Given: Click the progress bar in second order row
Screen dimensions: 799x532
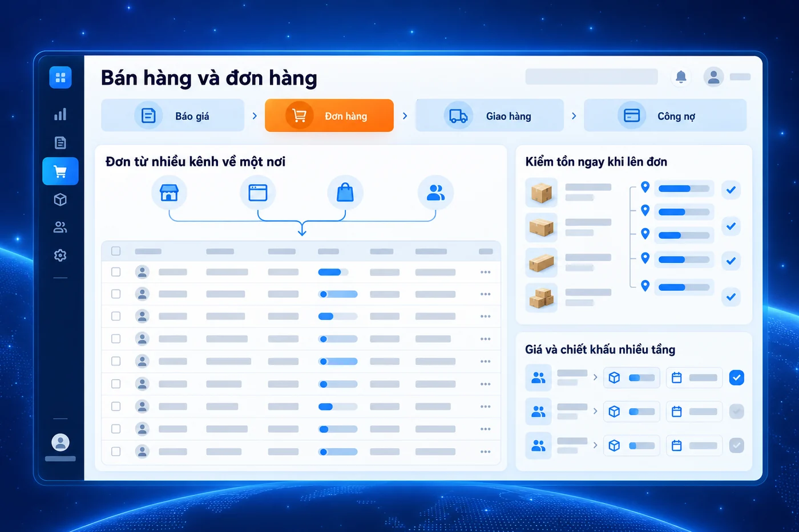Looking at the screenshot, I should (x=338, y=294).
